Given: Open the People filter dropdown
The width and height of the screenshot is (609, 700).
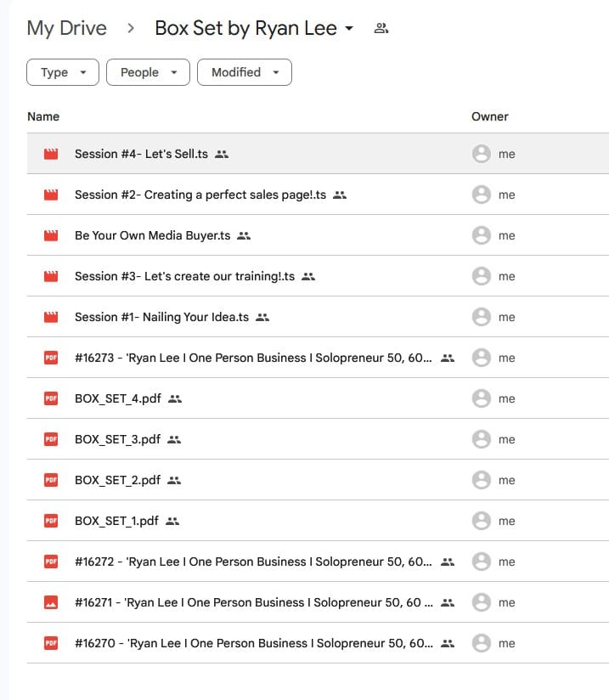Looking at the screenshot, I should (148, 72).
